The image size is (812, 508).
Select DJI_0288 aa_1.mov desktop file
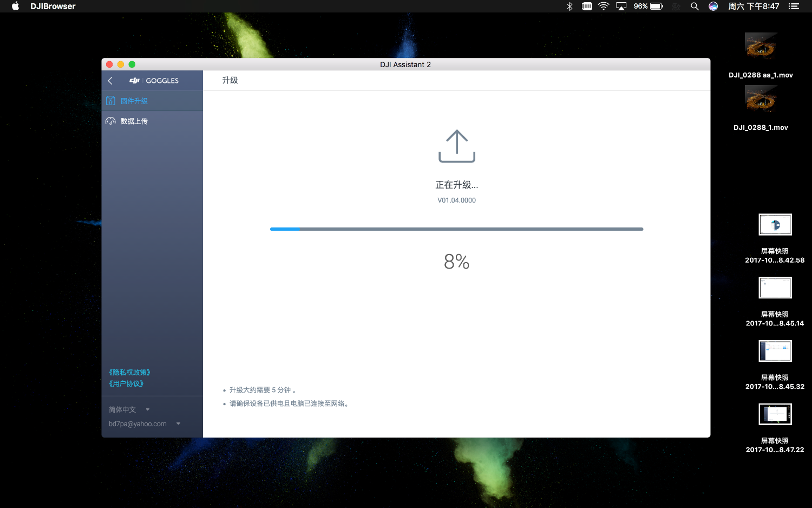click(761, 55)
